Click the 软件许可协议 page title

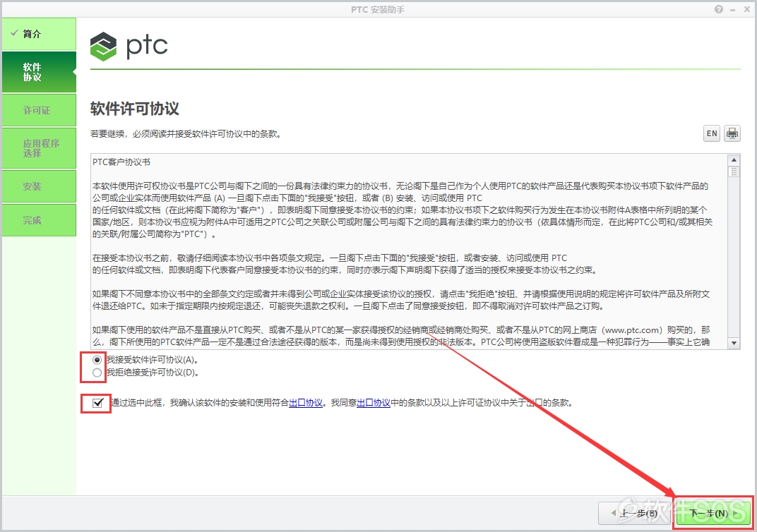tap(135, 109)
